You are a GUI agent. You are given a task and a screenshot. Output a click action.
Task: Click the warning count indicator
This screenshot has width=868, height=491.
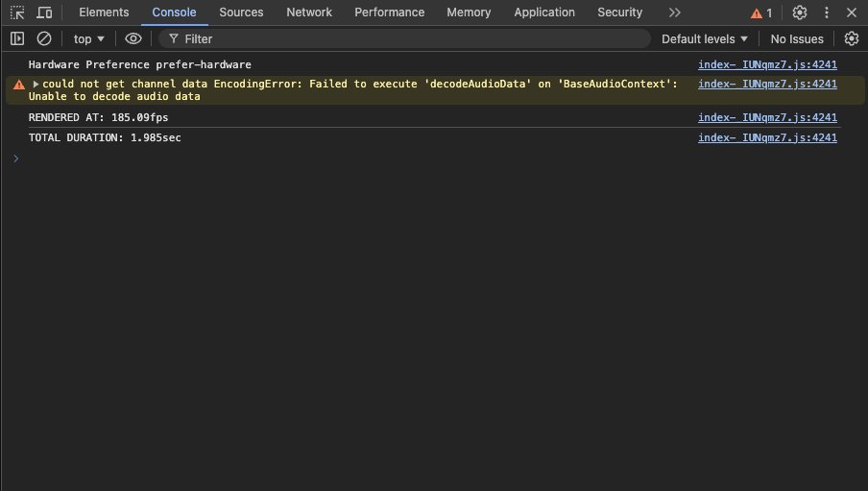pos(761,12)
